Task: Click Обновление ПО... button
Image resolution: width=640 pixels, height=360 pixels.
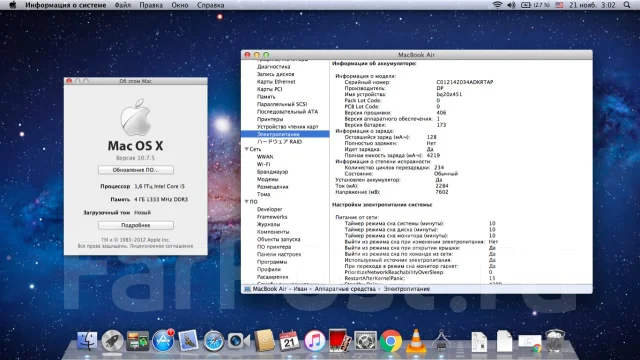Action: 136,170
